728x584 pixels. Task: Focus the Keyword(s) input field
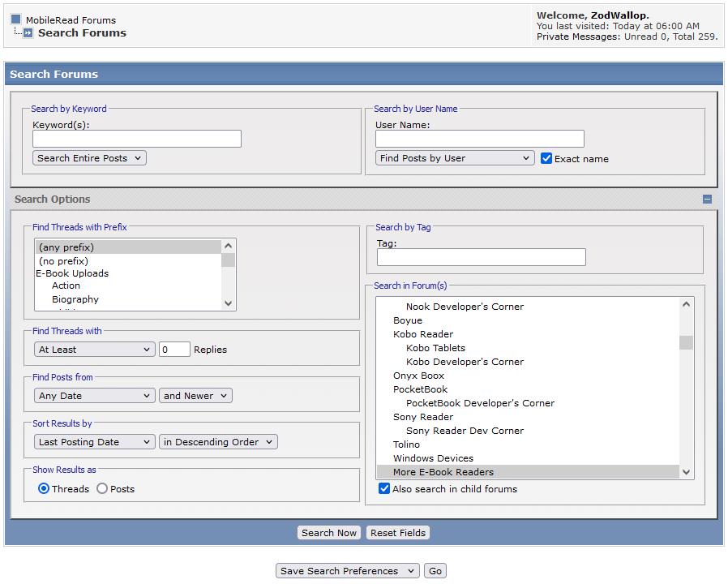click(x=137, y=139)
